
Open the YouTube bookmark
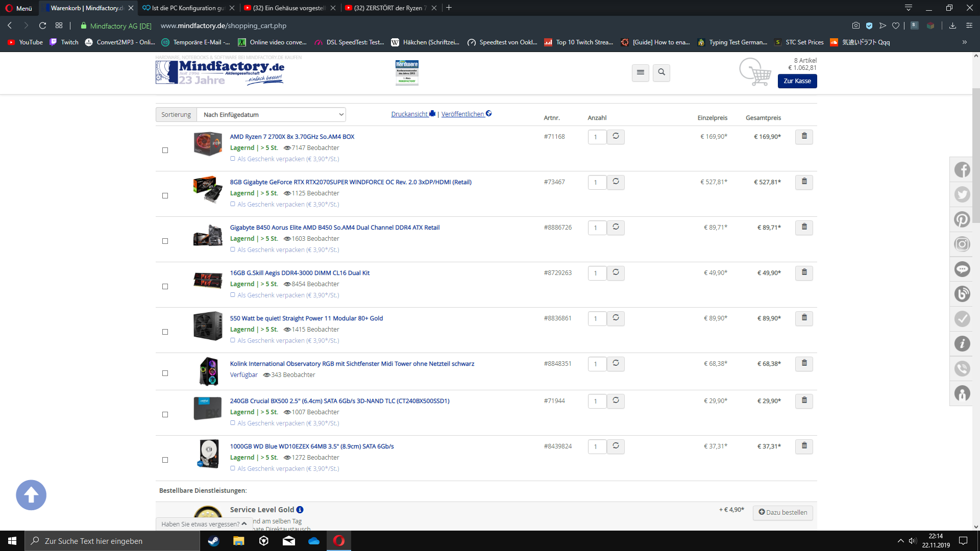click(x=26, y=42)
